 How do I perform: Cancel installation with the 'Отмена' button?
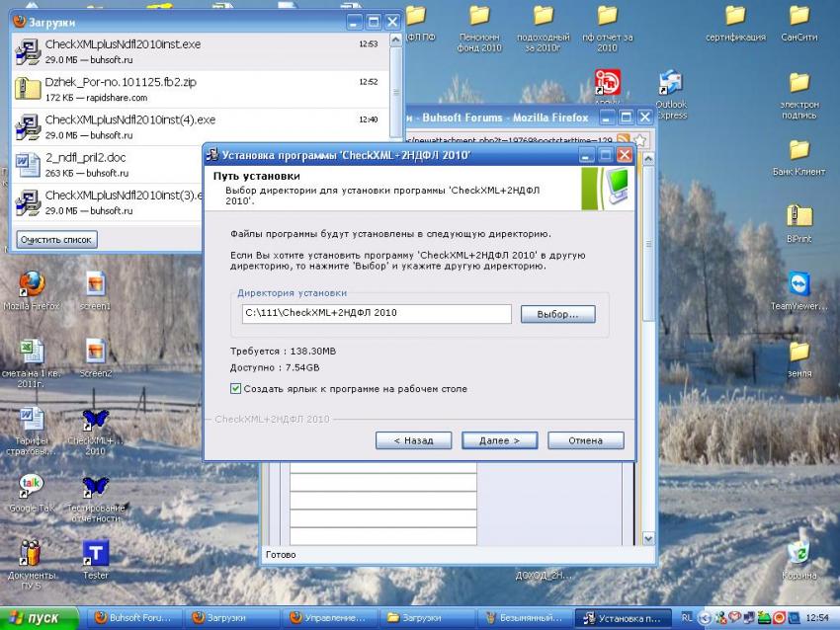pyautogui.click(x=585, y=440)
